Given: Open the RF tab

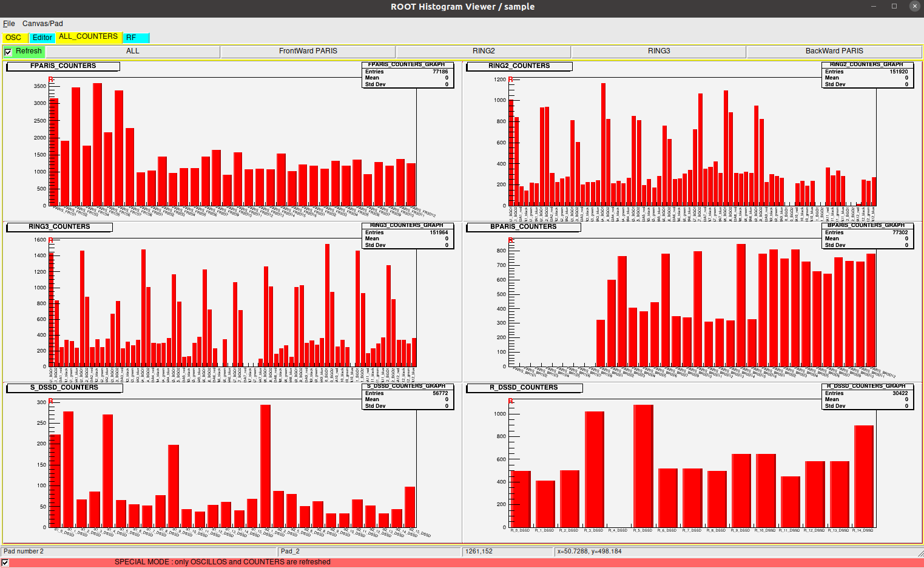Looking at the screenshot, I should click(131, 38).
